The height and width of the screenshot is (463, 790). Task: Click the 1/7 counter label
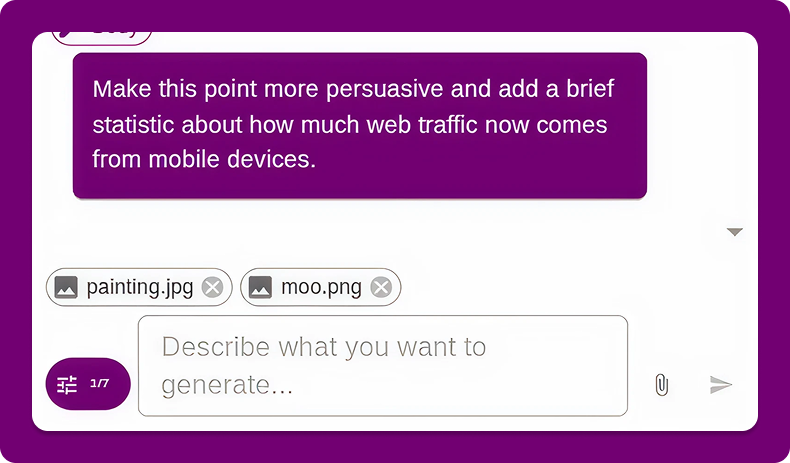(99, 383)
